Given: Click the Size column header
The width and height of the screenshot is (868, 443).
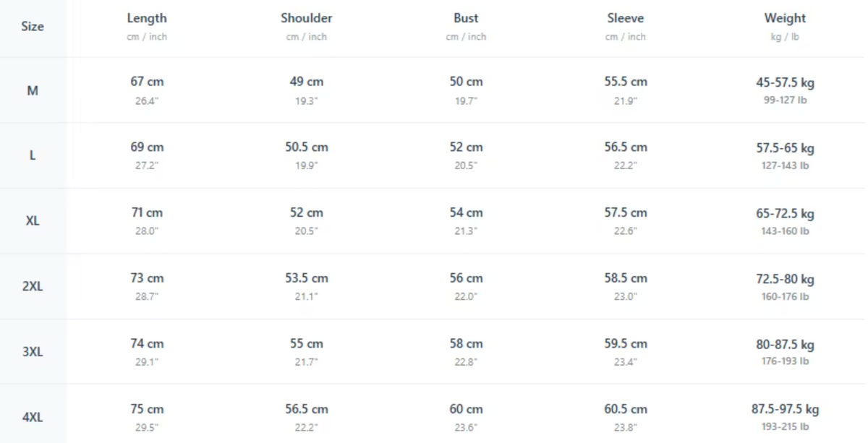Looking at the screenshot, I should point(33,27).
